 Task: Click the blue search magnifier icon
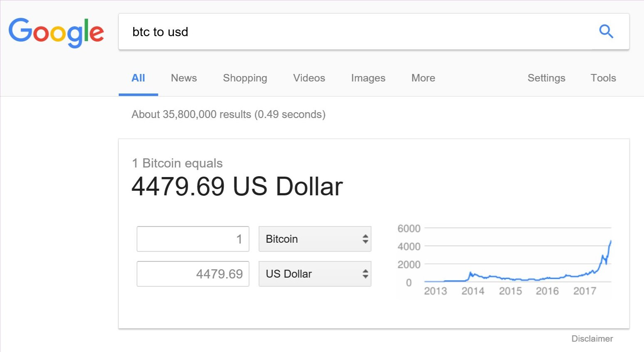pyautogui.click(x=606, y=32)
